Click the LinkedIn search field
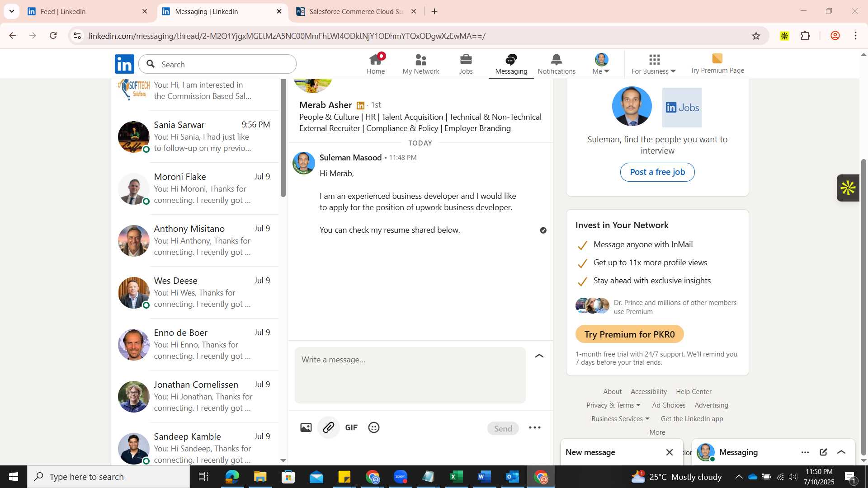The width and height of the screenshot is (868, 488). (217, 64)
